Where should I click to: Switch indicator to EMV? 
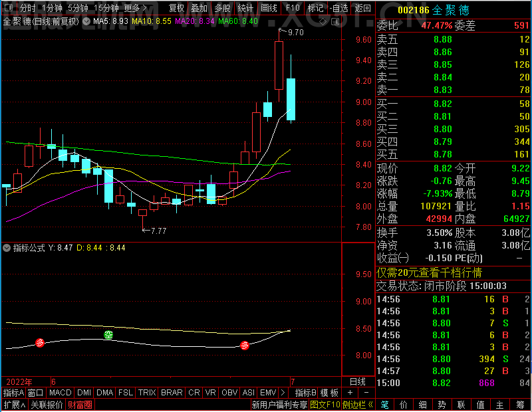point(268,393)
